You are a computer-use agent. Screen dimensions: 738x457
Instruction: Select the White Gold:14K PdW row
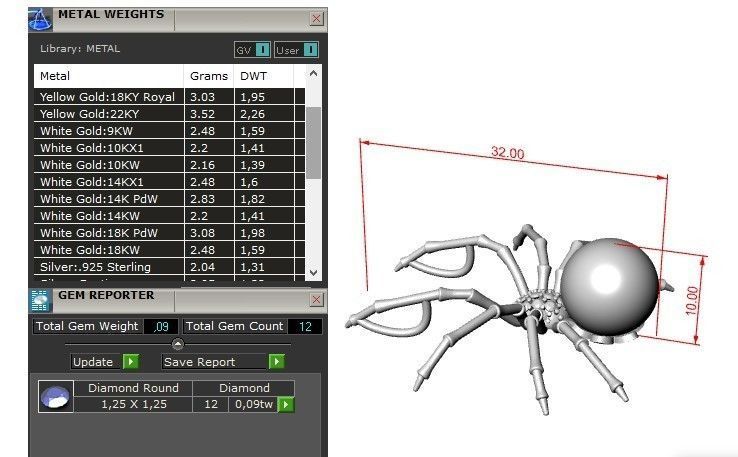click(169, 199)
